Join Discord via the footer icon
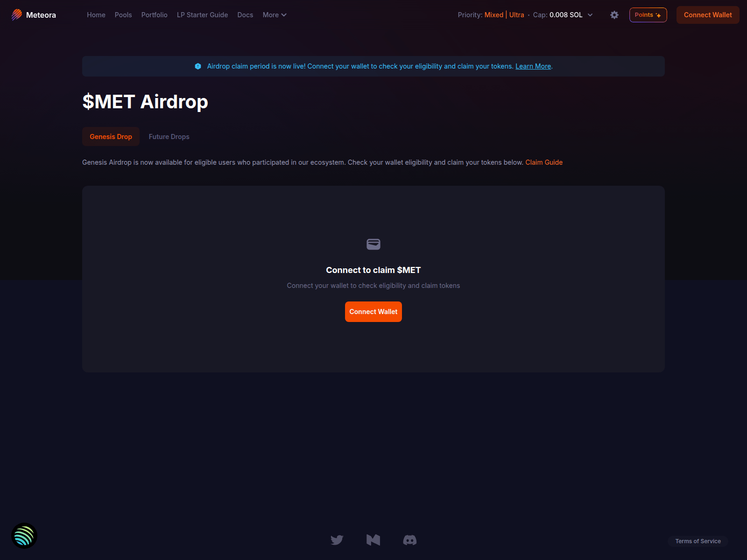Screen dimensions: 747x560 (410, 540)
